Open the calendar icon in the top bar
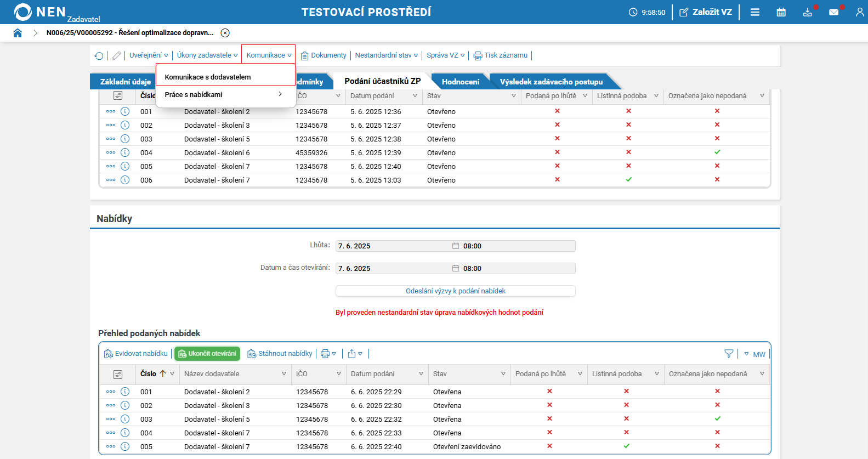This screenshot has width=868, height=459. click(x=781, y=12)
